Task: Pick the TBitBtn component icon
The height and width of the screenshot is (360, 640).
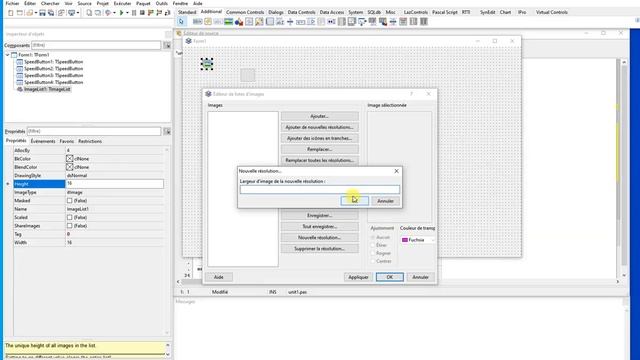Action: click(198, 21)
